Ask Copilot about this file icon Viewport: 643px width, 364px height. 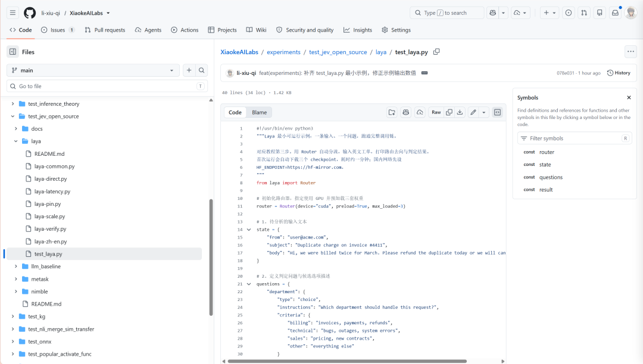click(x=406, y=112)
